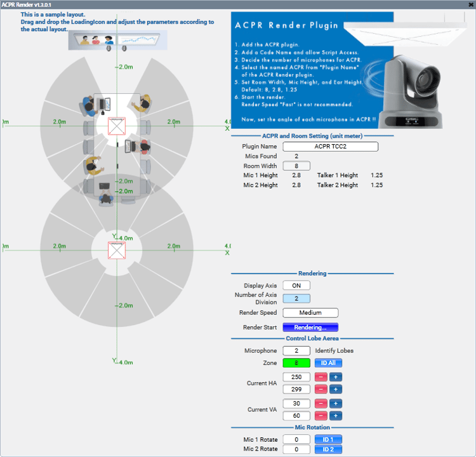Increase the first Current HA value

coord(336,377)
